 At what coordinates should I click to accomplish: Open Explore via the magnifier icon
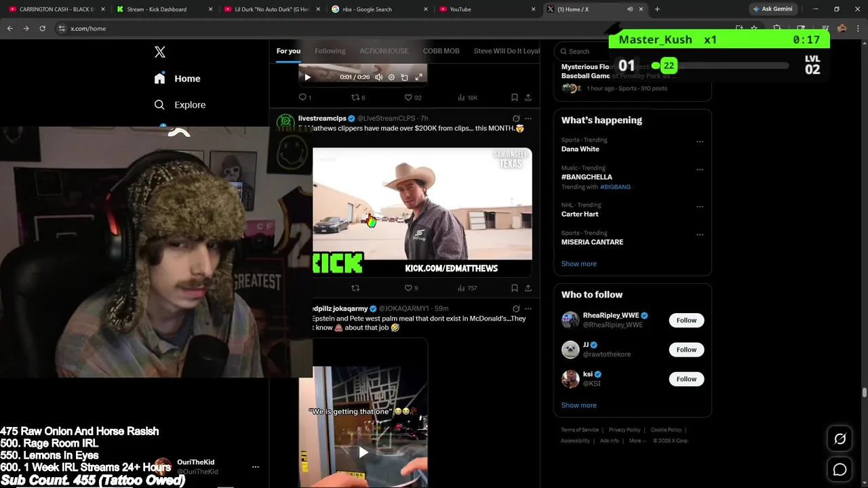(159, 104)
